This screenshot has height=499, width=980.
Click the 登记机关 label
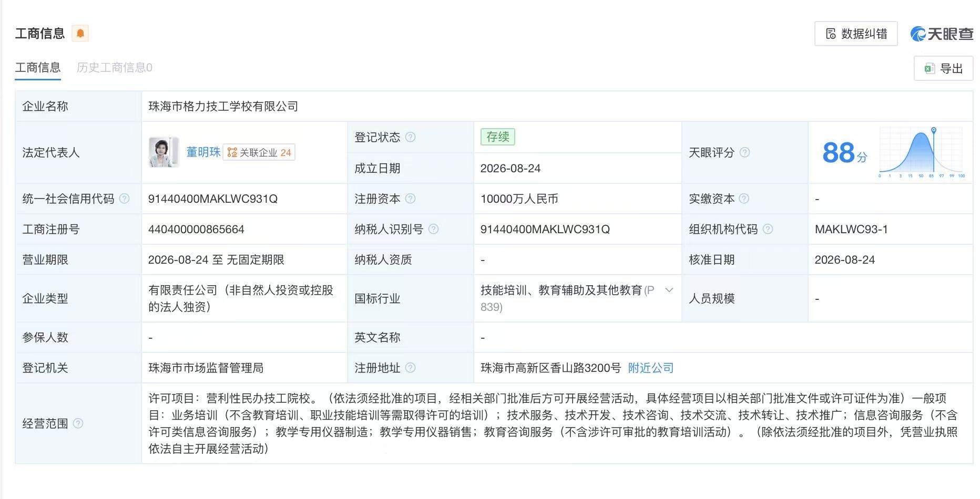45,368
